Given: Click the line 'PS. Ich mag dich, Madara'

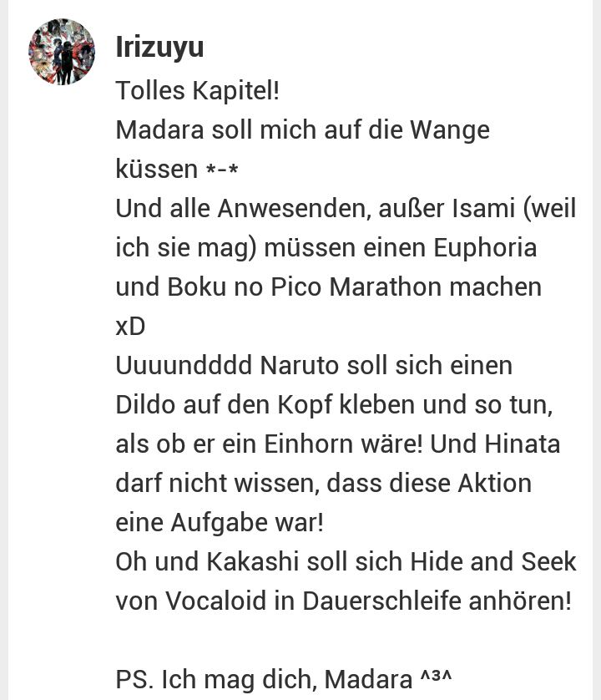Looking at the screenshot, I should (264, 680).
